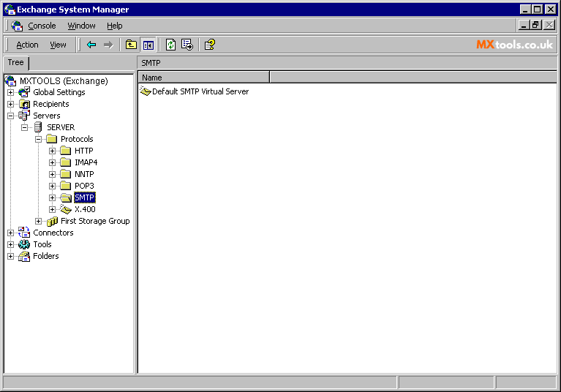Click the Default SMTP Virtual Server icon
The width and height of the screenshot is (561, 392).
click(146, 91)
